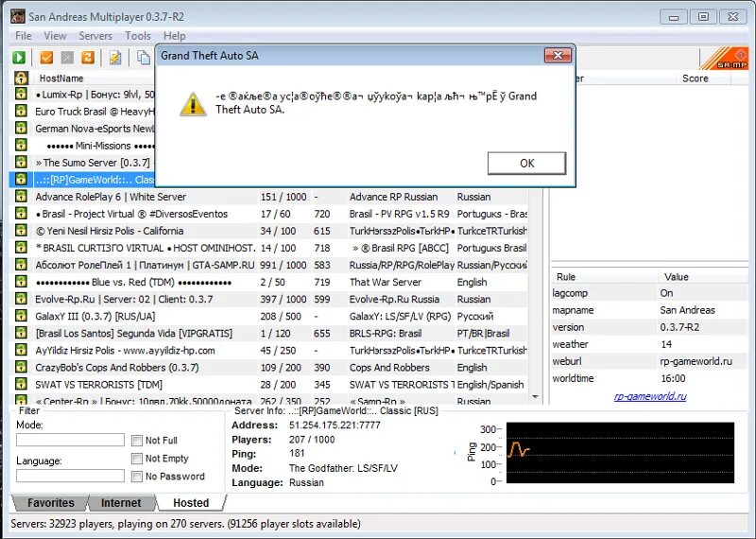Select the SWAT VS TERRORISTS [TDM] row
This screenshot has height=539, width=756.
269,385
